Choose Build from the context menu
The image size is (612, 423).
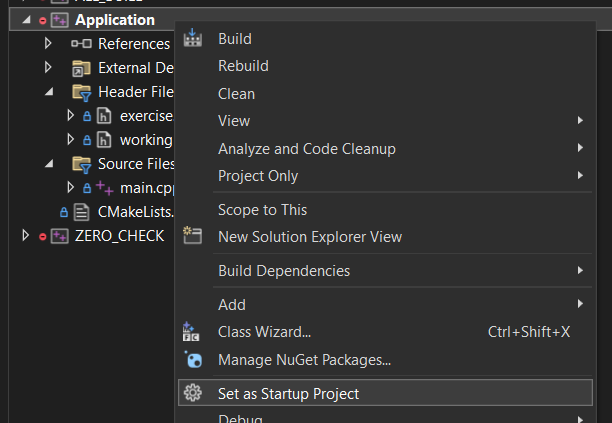click(x=385, y=39)
